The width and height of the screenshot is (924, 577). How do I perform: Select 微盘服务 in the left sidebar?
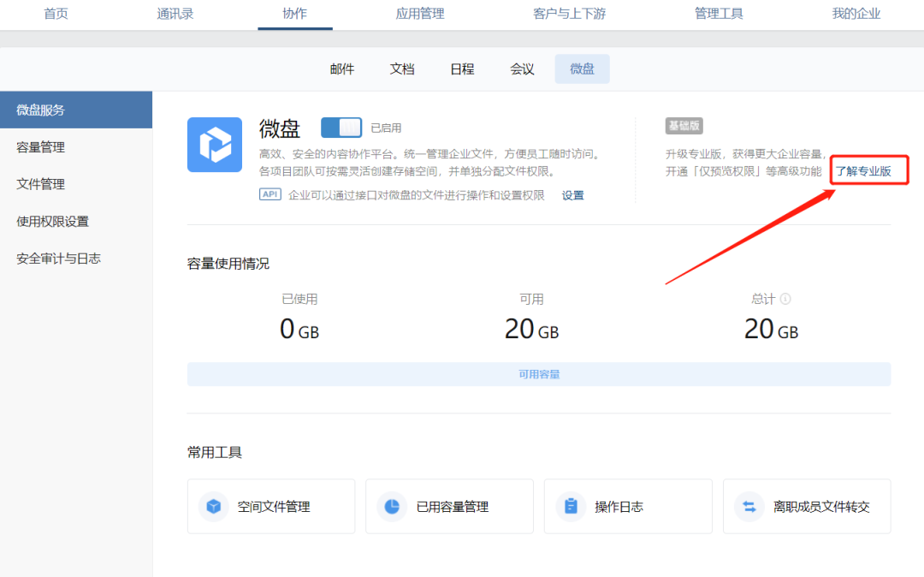(x=76, y=110)
